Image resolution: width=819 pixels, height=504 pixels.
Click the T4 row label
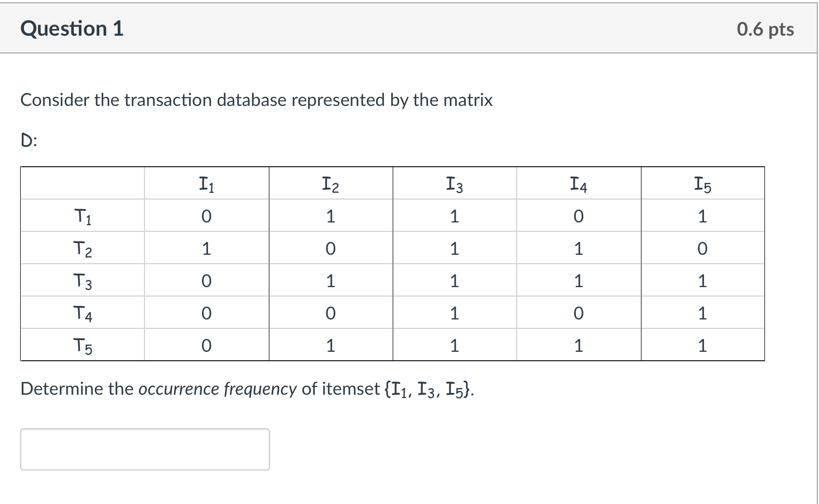pyautogui.click(x=83, y=313)
